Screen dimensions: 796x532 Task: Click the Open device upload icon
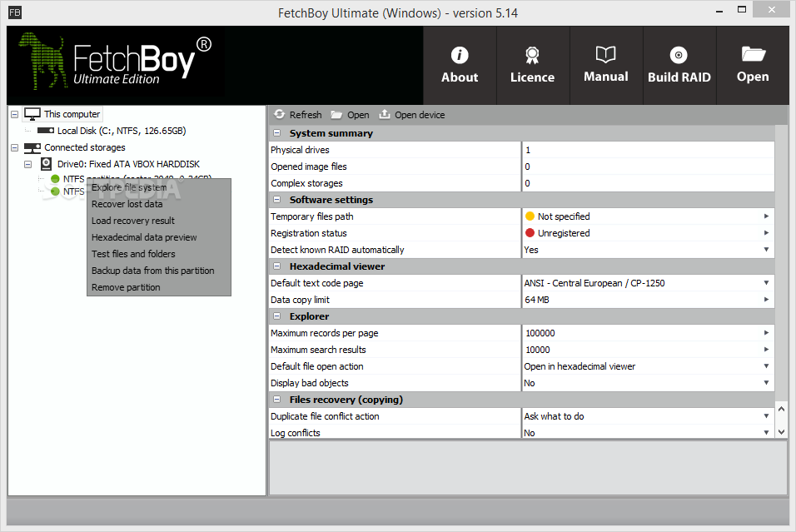tap(385, 114)
